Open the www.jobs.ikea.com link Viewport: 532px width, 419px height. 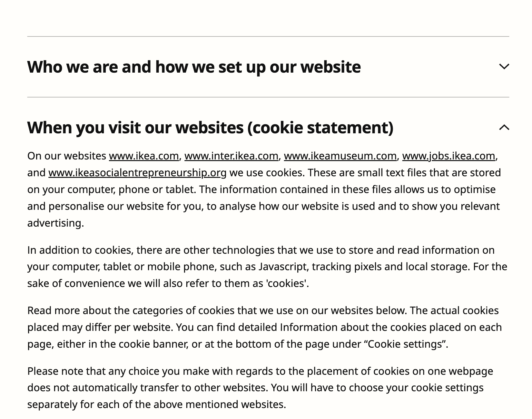448,156
